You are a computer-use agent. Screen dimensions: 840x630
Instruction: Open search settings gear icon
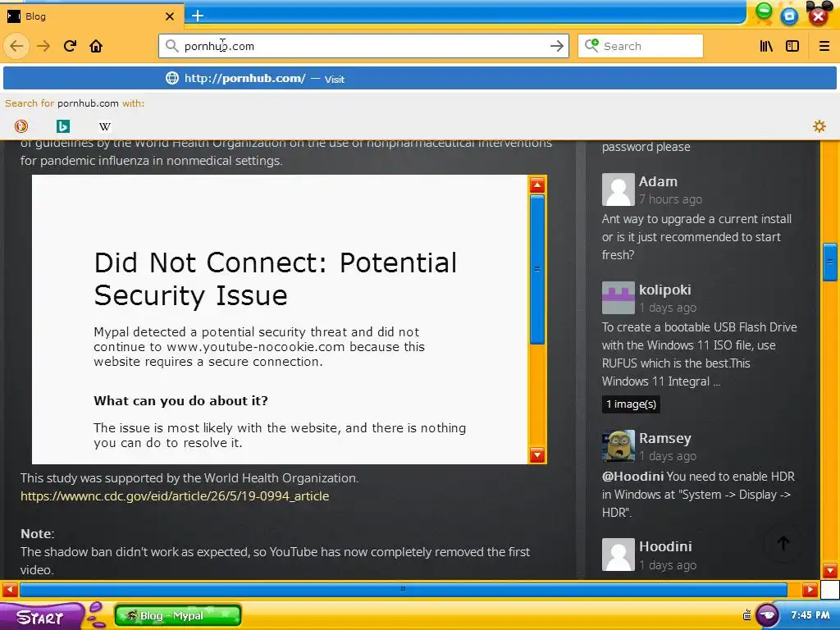[x=819, y=126]
